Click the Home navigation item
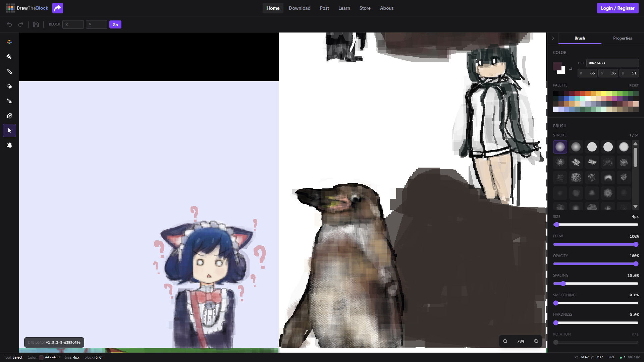This screenshot has height=362, width=644. coord(273,8)
